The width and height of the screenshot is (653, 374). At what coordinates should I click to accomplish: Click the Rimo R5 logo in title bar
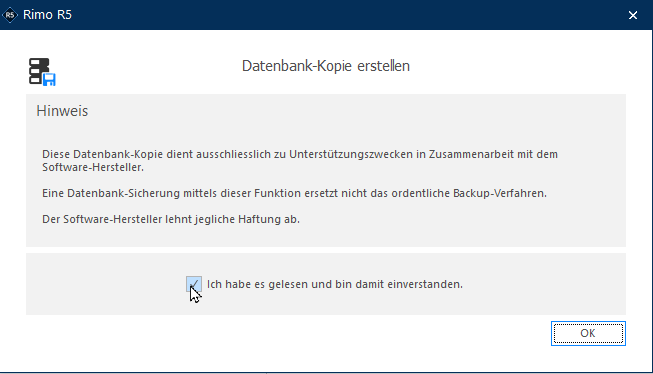pyautogui.click(x=10, y=15)
